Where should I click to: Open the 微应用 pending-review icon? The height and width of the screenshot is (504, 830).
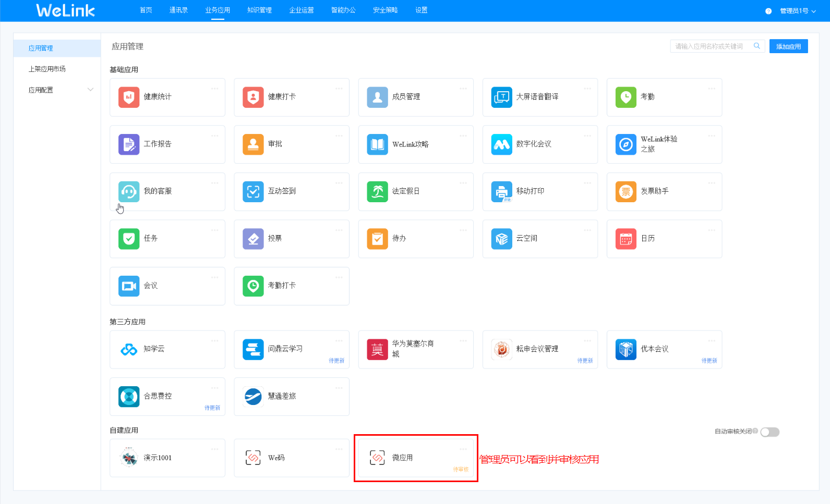pyautogui.click(x=377, y=458)
